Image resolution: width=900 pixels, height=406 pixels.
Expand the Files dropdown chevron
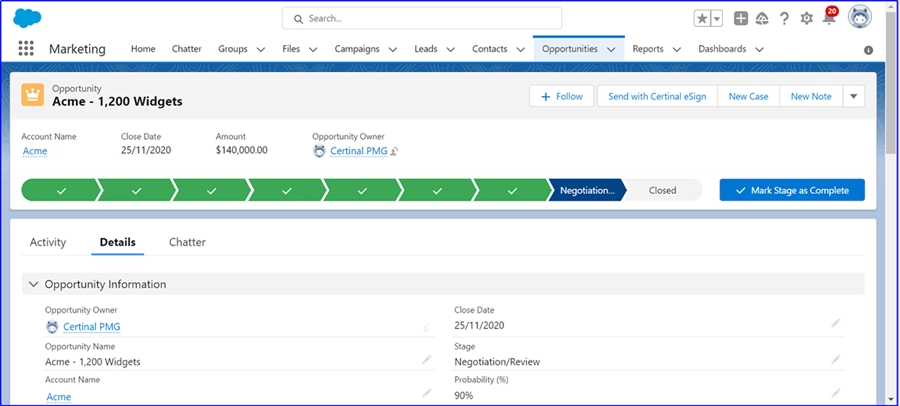click(313, 49)
